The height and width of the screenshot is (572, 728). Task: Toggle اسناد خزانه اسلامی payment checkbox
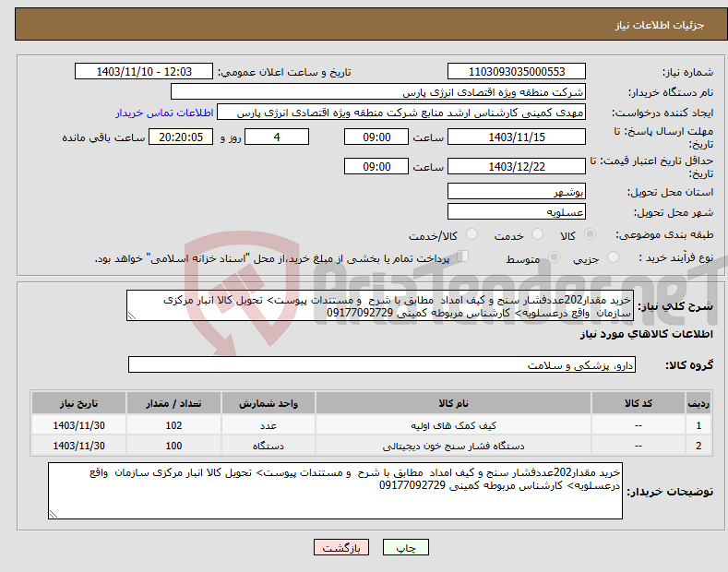coord(463,256)
